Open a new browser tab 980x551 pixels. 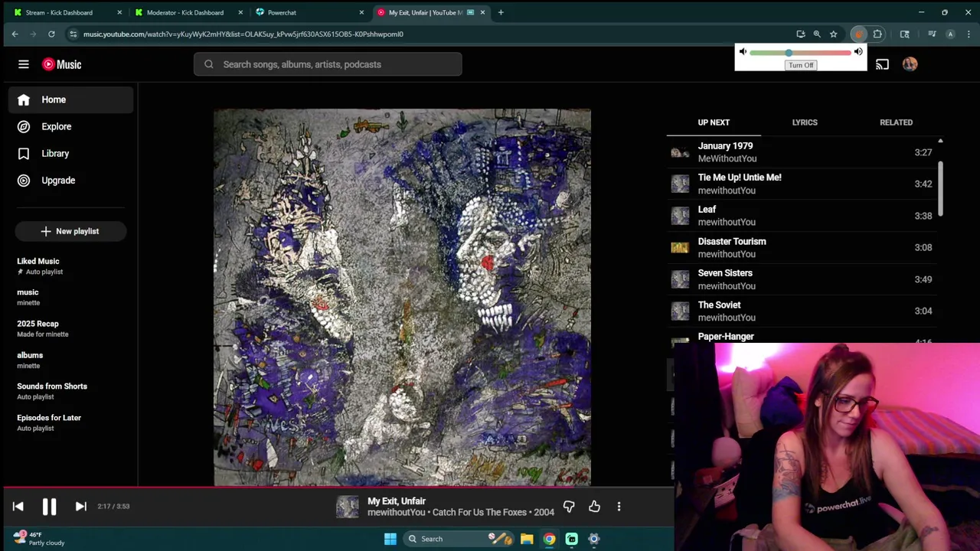click(501, 12)
